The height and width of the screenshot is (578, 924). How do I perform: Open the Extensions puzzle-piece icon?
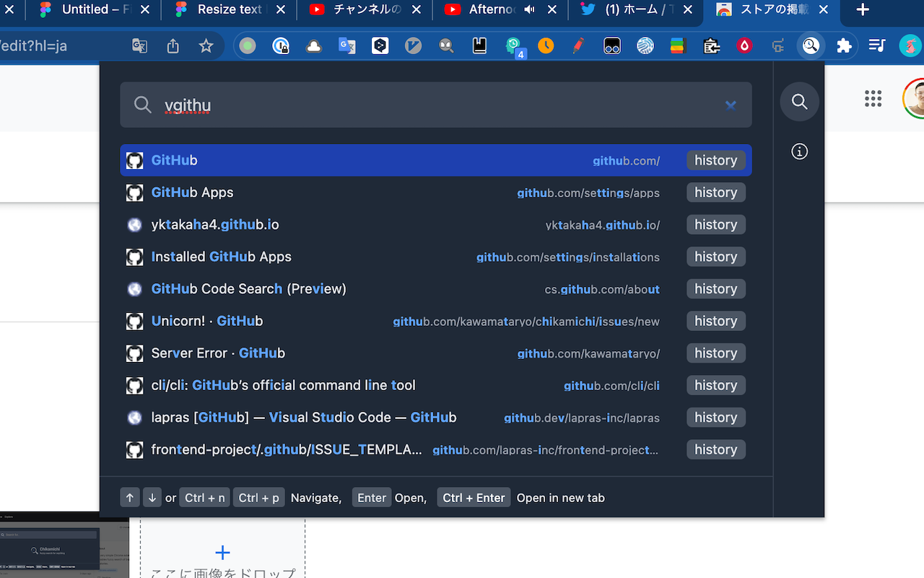[x=845, y=45]
